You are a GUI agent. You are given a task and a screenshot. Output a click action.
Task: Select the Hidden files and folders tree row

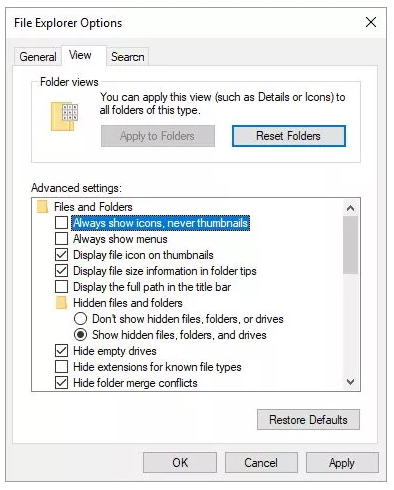pos(119,303)
